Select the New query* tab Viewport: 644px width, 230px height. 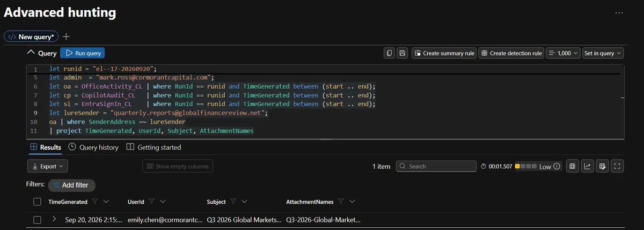point(31,37)
